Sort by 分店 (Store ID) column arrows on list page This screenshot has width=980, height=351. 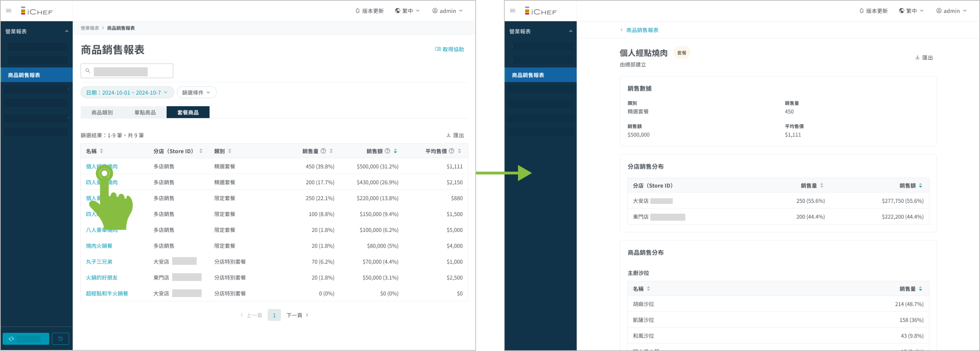(201, 151)
